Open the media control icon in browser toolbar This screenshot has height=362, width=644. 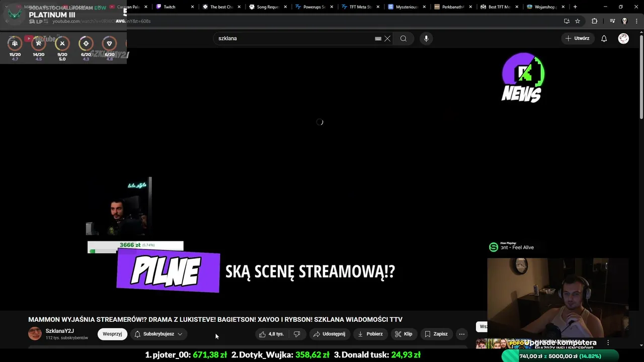pos(612,21)
